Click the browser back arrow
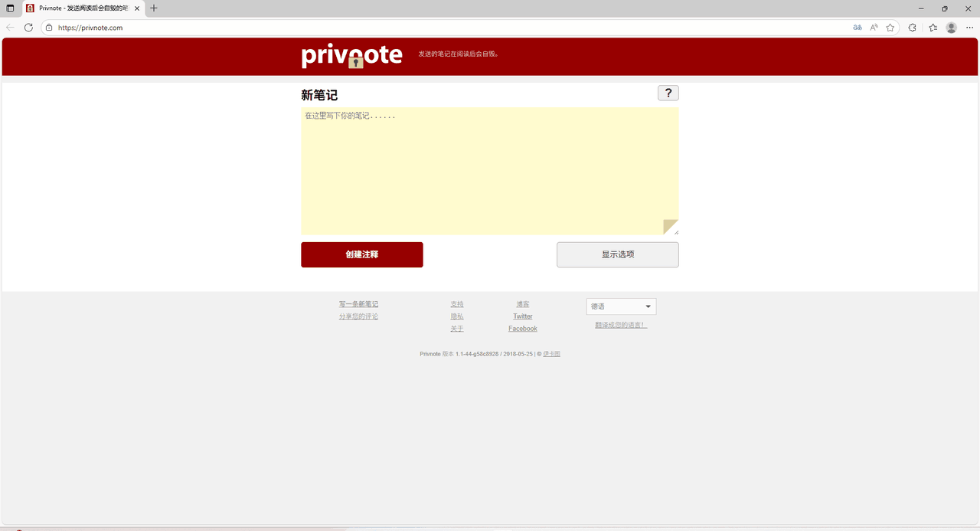Viewport: 980px width, 531px height. (10, 27)
